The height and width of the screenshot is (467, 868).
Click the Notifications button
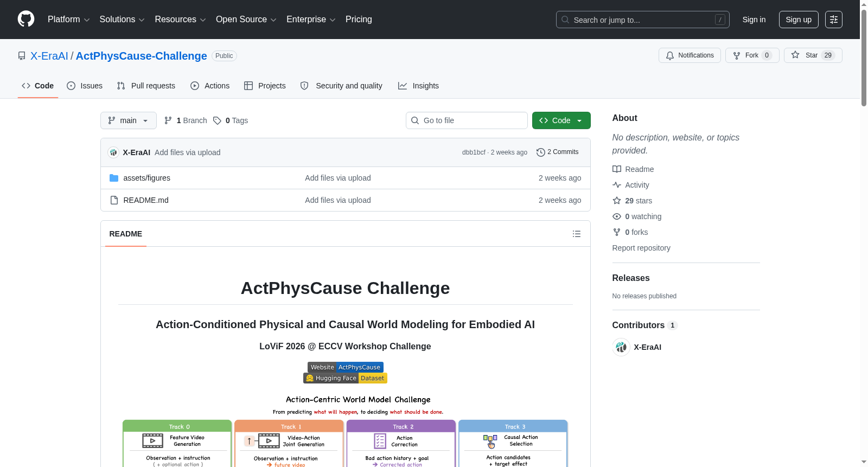point(690,55)
